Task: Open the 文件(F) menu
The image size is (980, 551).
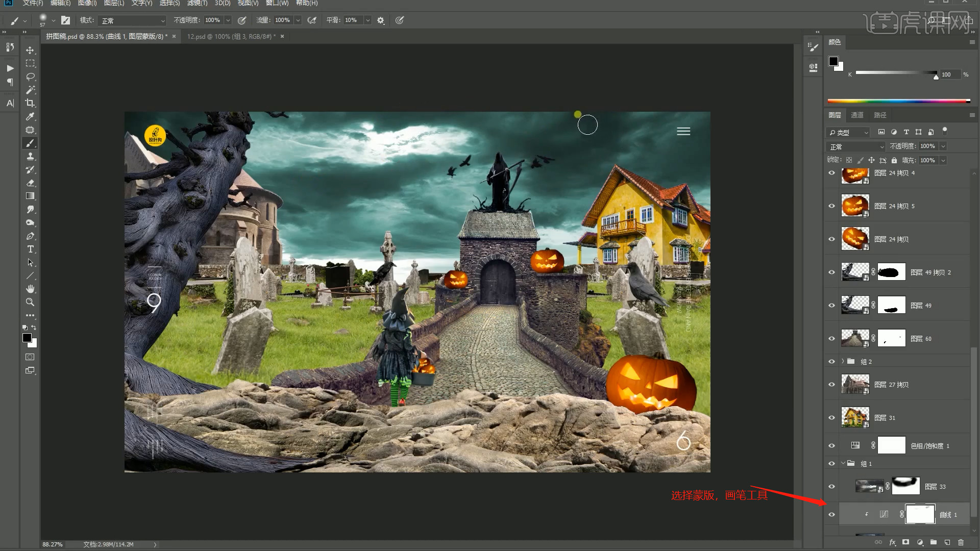Action: pos(33,3)
